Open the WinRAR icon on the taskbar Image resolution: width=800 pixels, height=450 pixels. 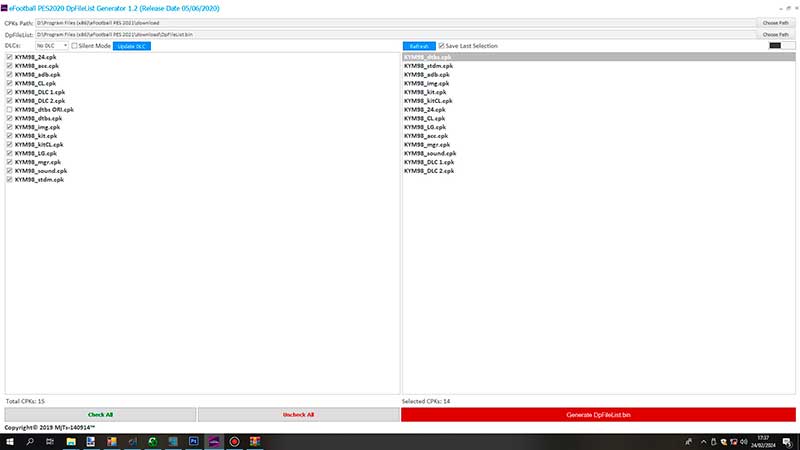point(255,441)
